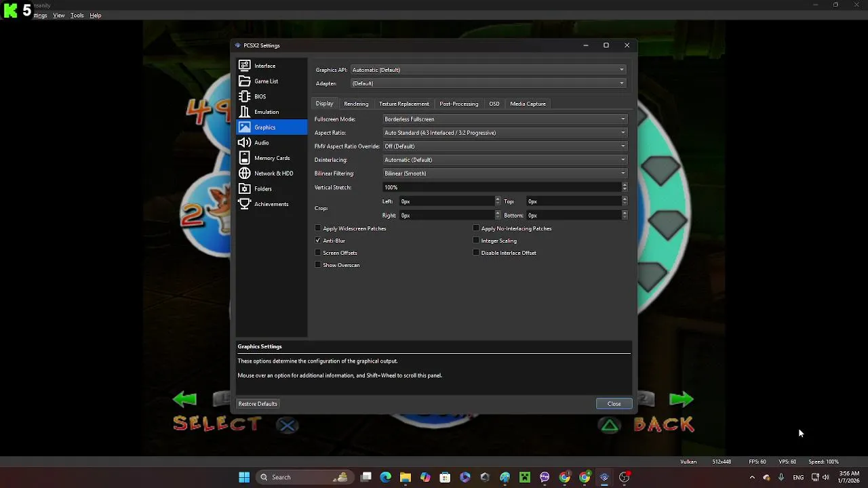Open Unity hub icon in taskbar
This screenshot has height=488, width=868.
point(485,477)
